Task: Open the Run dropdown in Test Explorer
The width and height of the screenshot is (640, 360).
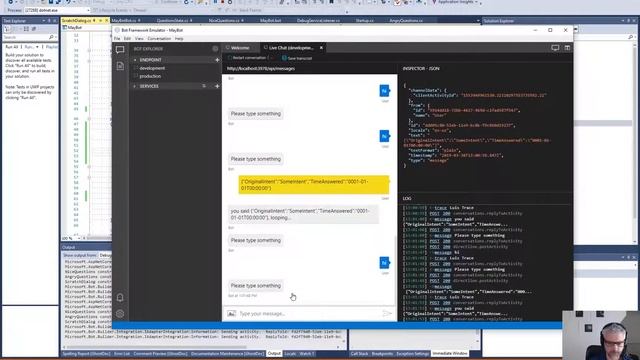Action: tap(31, 47)
